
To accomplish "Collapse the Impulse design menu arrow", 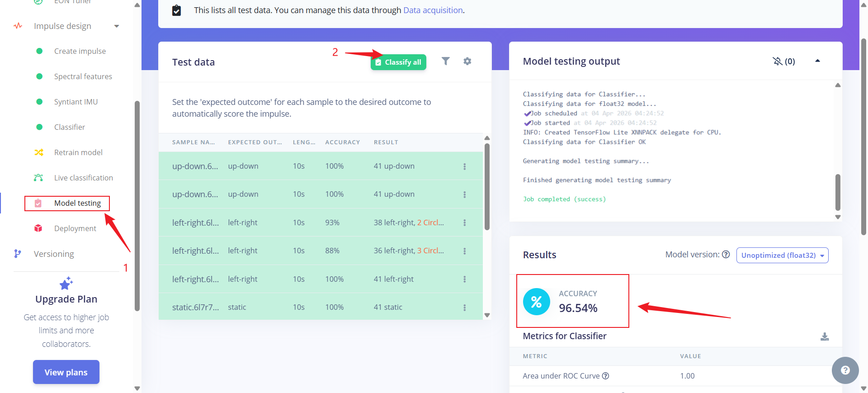I will (117, 26).
